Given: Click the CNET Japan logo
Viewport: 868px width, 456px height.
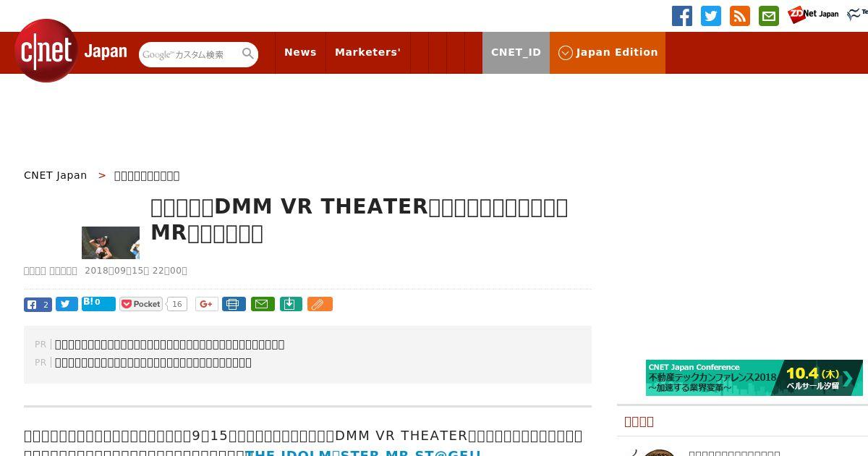Looking at the screenshot, I should [x=71, y=51].
